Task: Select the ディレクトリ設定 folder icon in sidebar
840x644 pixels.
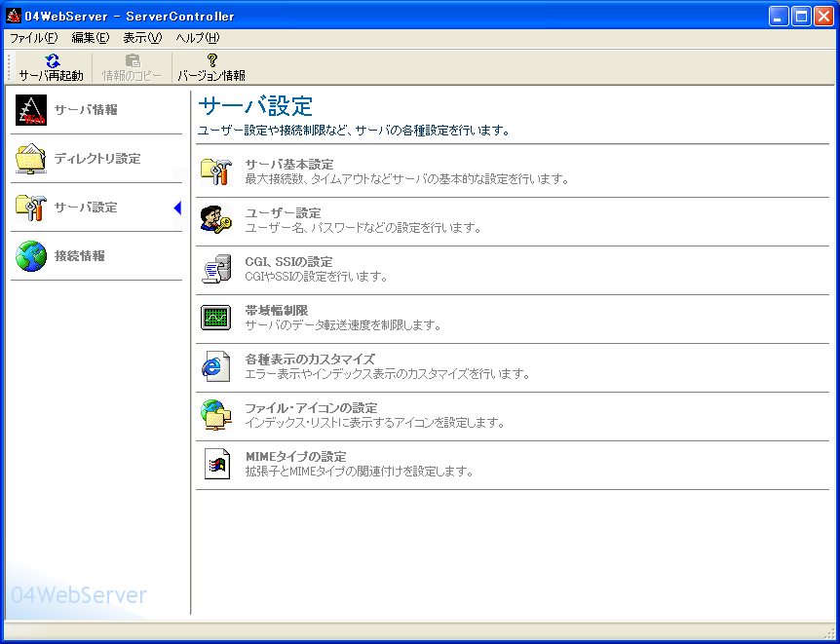Action: tap(31, 159)
